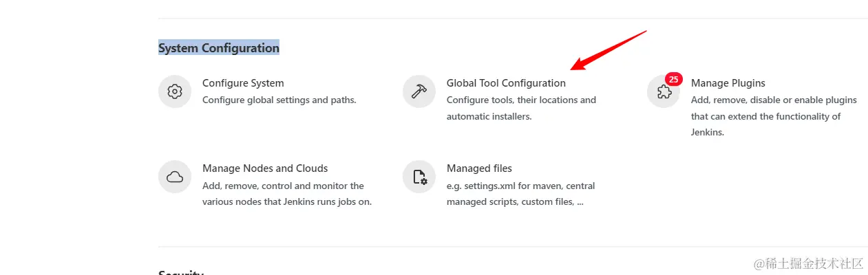
Task: Click the "Add, remove, disable or enable plugins" text
Action: 774,100
